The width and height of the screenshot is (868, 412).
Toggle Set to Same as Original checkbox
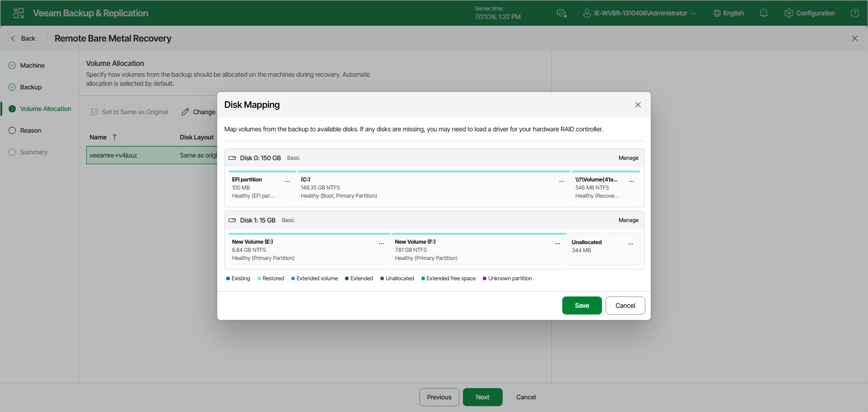click(x=94, y=112)
